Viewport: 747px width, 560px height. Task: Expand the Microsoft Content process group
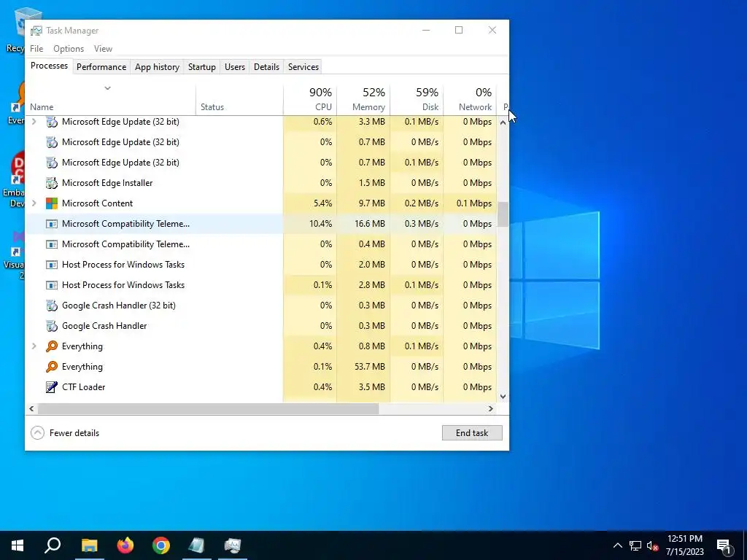tap(34, 203)
